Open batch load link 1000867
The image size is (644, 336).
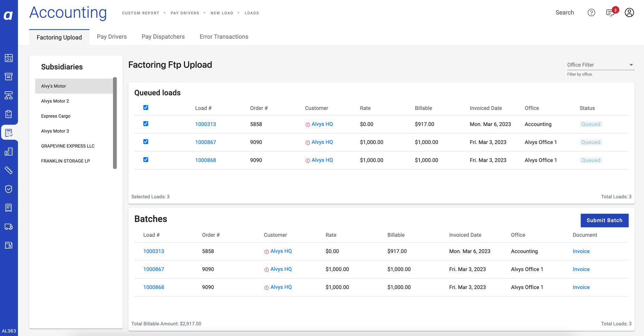[154, 270]
